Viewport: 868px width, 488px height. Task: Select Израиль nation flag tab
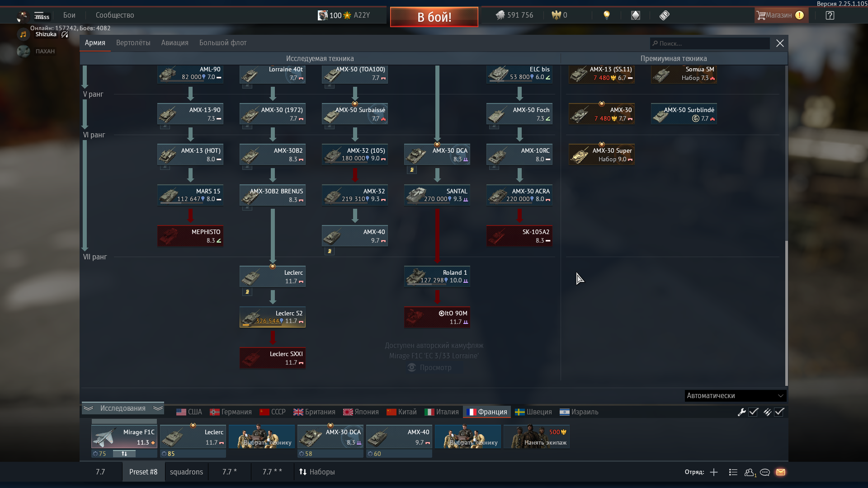[579, 412]
